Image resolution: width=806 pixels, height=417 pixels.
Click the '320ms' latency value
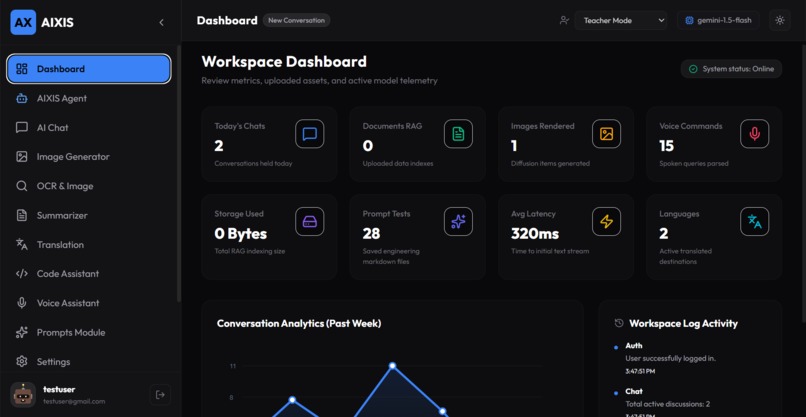pyautogui.click(x=535, y=234)
